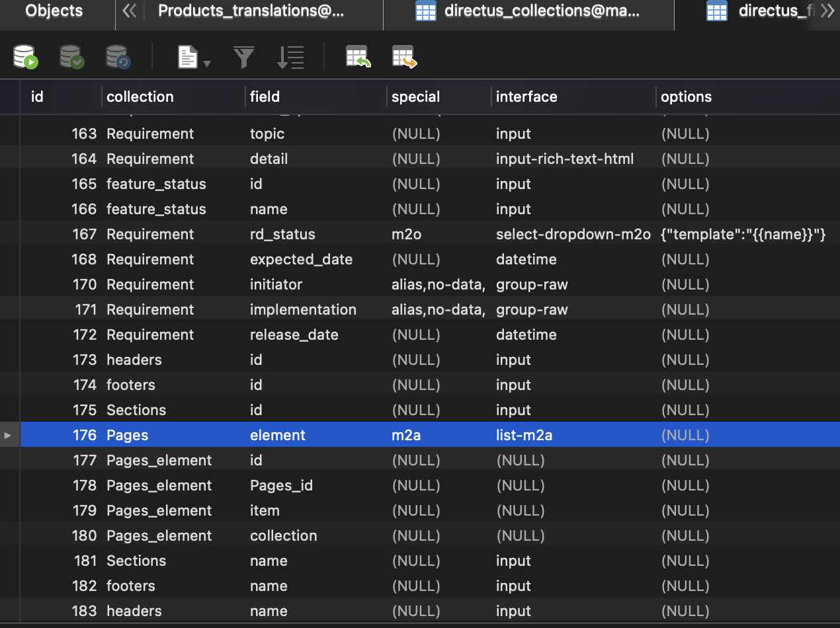Screen dimensions: 840x628
Task: Click the Commit transaction icon
Action: coord(71,57)
